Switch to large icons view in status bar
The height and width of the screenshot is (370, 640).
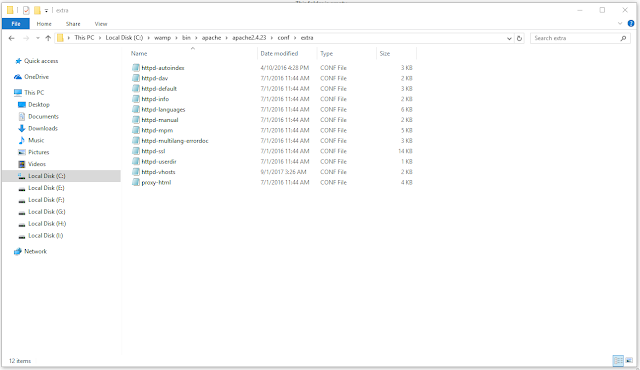(x=629, y=361)
